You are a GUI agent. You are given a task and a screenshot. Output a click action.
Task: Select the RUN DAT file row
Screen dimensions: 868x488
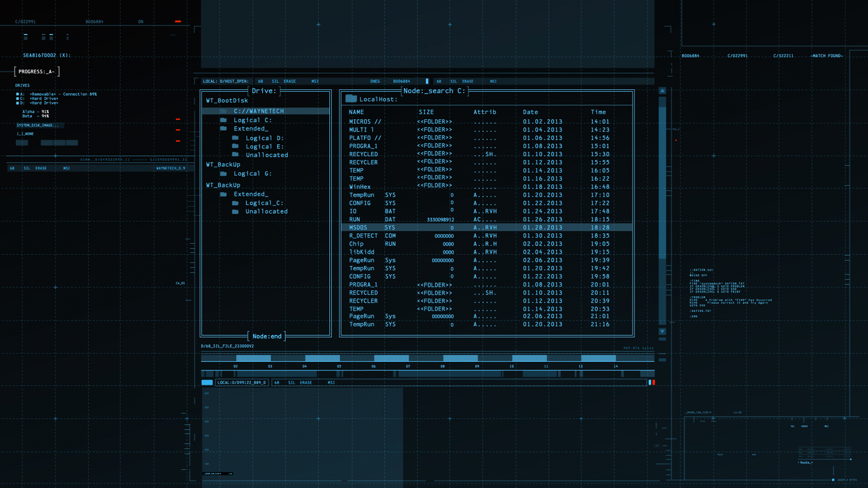486,220
